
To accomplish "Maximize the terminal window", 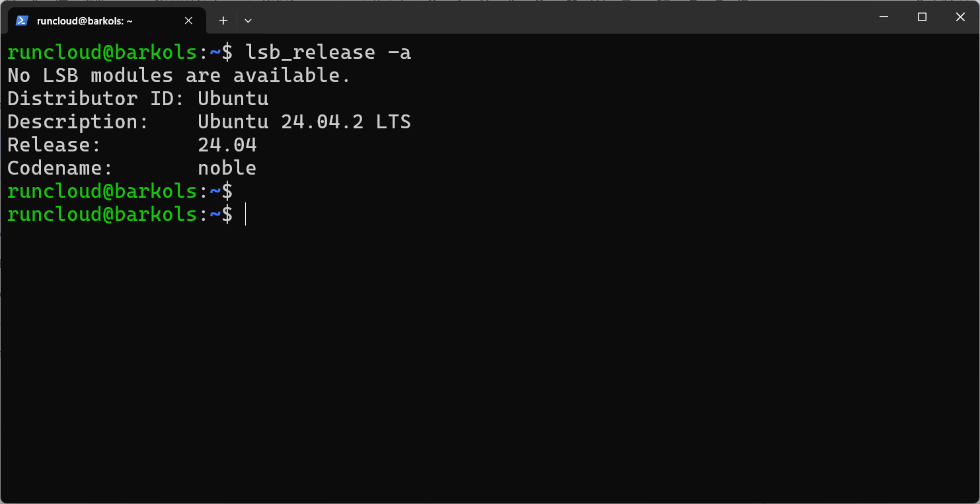I will [x=922, y=17].
